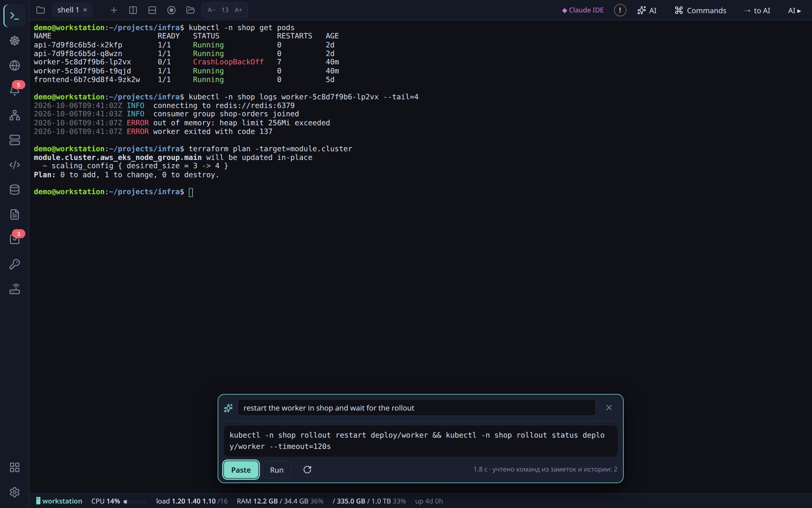Open notifications bell with badge 5
The image size is (812, 508).
pos(15,90)
